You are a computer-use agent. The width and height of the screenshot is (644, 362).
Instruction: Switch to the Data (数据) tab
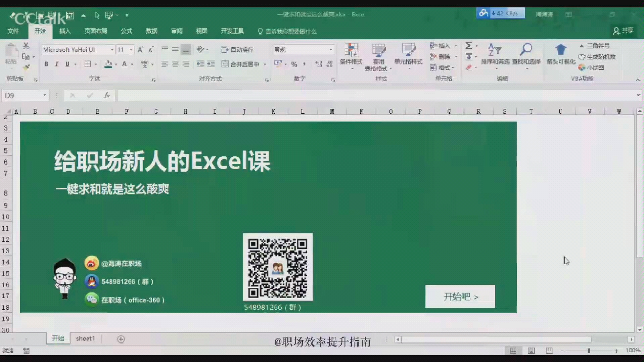pyautogui.click(x=152, y=31)
